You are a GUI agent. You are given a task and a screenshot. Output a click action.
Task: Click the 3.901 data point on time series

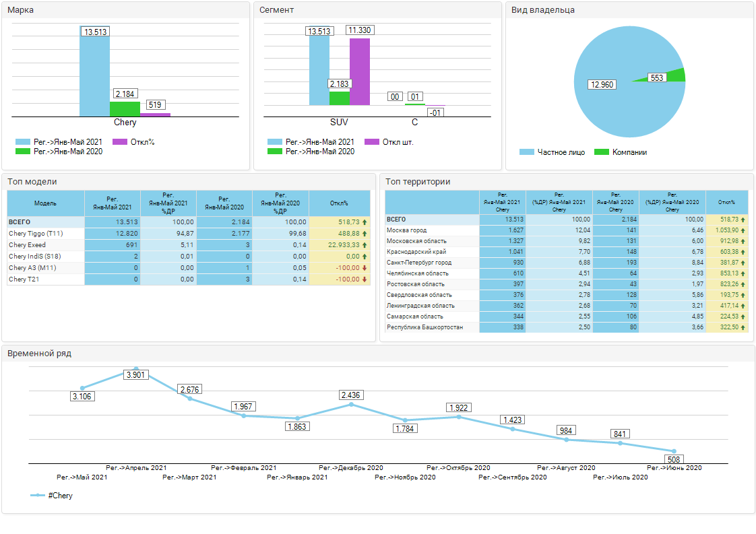pyautogui.click(x=136, y=368)
